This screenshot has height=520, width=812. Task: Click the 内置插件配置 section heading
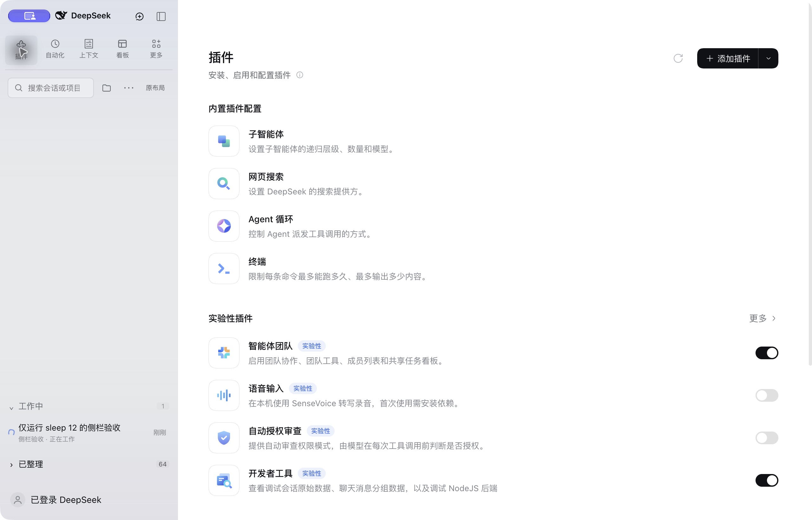point(235,108)
